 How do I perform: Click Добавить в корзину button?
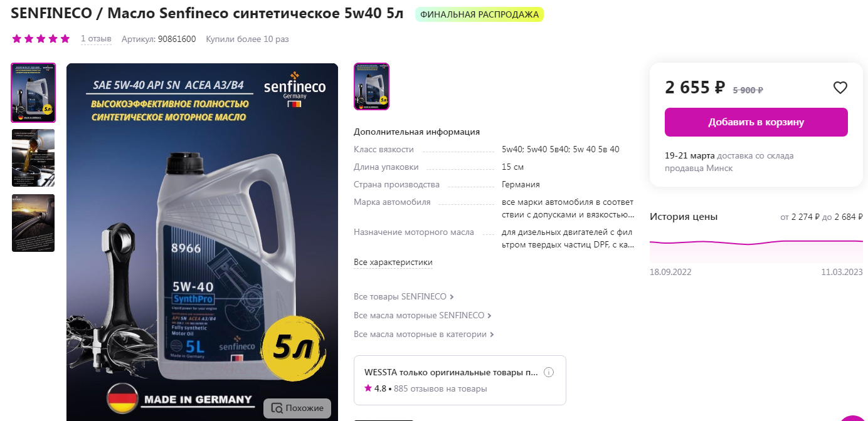pos(756,122)
